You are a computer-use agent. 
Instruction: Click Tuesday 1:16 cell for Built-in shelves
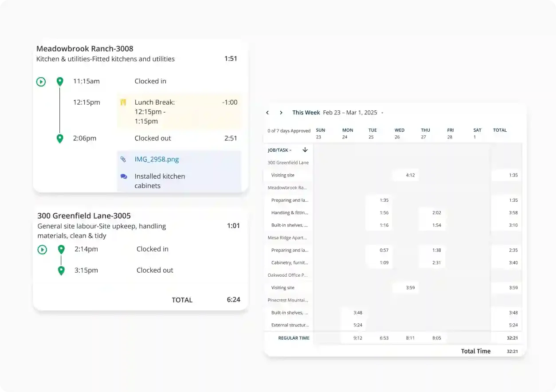tap(379, 225)
